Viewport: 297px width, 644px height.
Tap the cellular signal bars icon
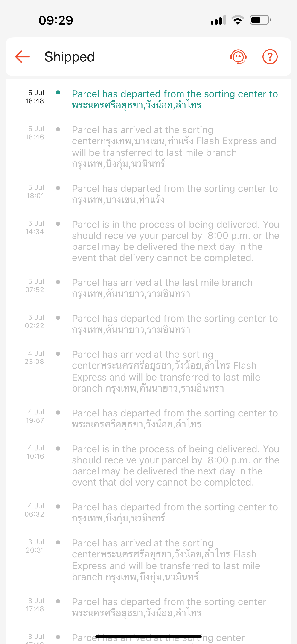point(218,20)
